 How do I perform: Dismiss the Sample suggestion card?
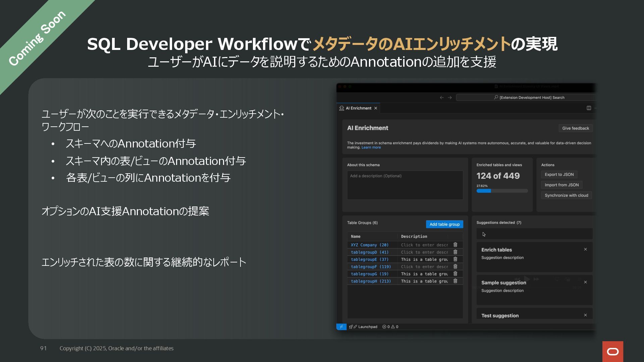point(585,282)
